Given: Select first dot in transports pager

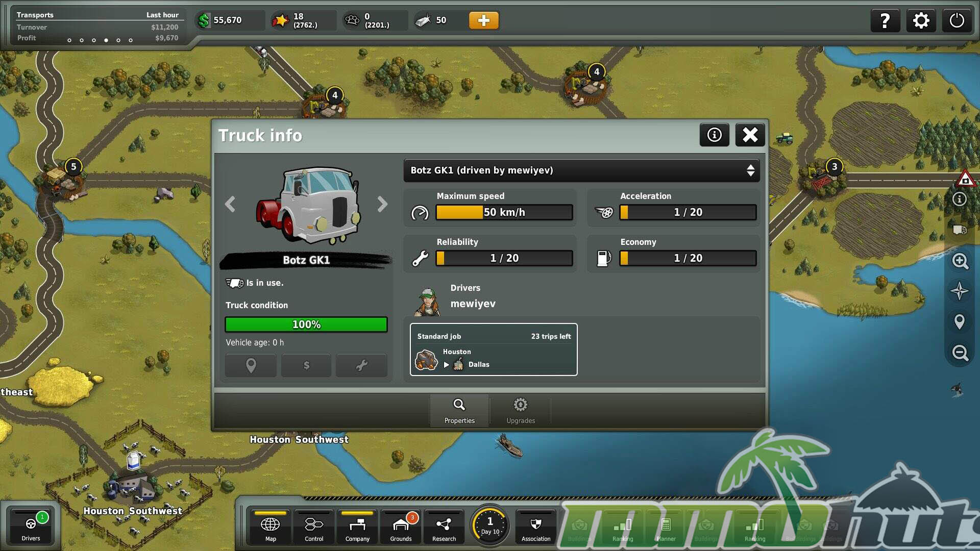Looking at the screenshot, I should pos(69,40).
